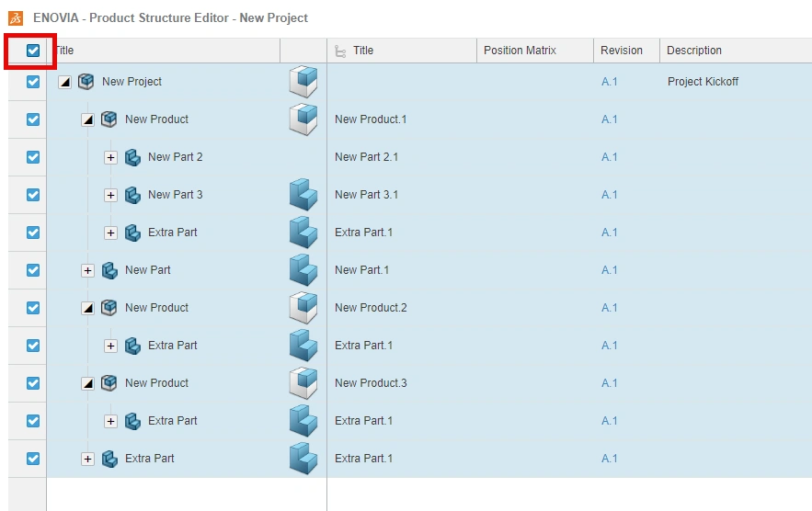Uncheck the New Project row checkbox

point(33,82)
